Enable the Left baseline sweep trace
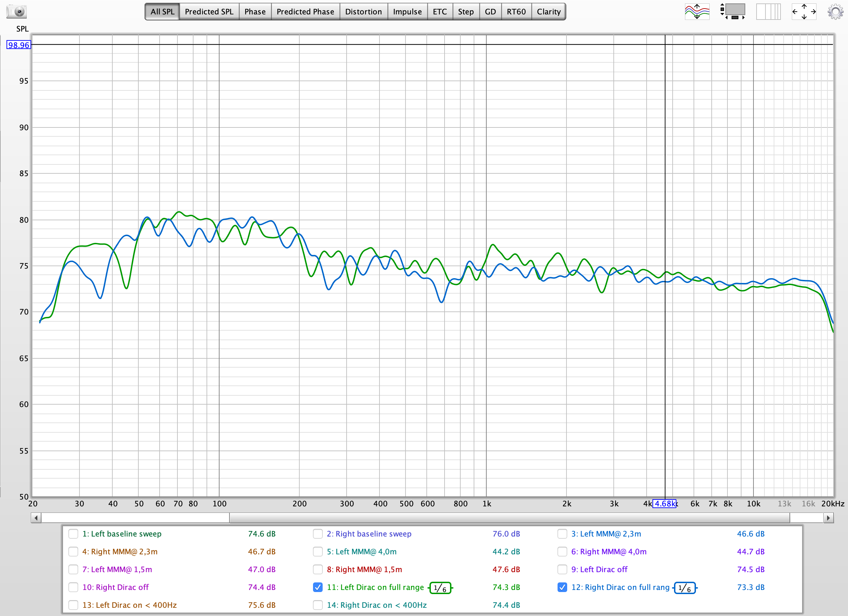 (73, 534)
